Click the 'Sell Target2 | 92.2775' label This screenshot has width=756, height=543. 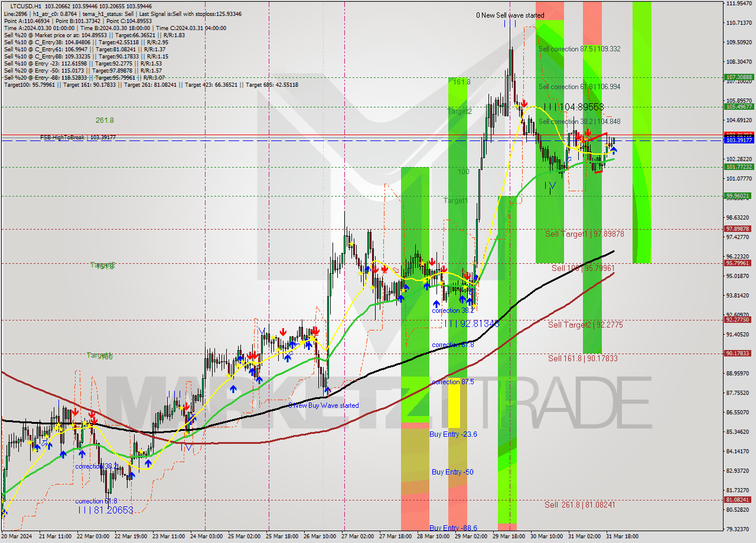585,325
